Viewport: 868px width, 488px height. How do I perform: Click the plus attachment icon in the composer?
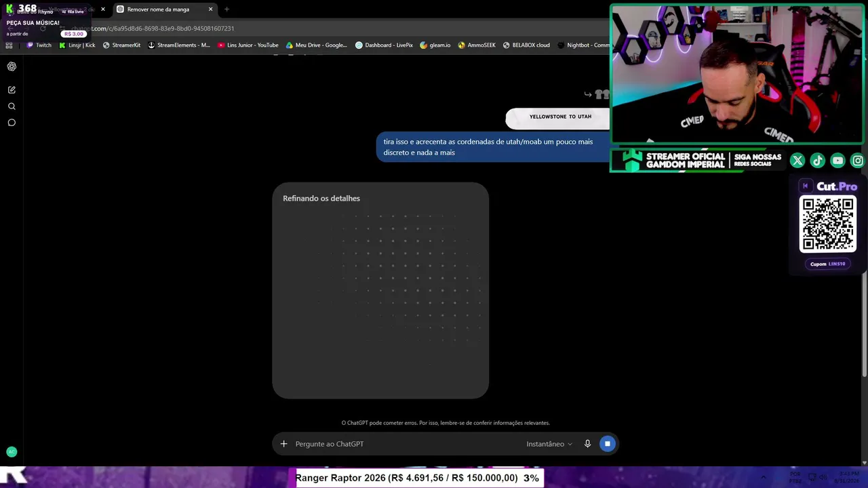tap(284, 444)
